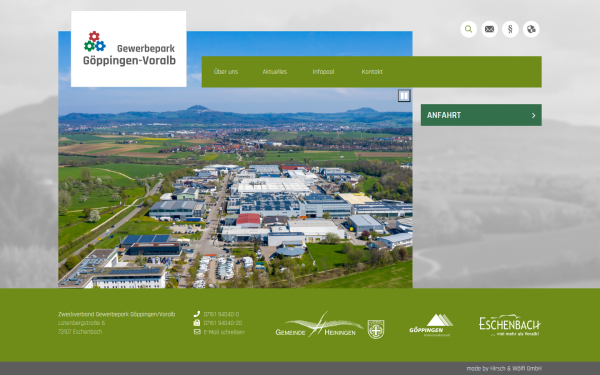Open the paragraph-sign legal notice icon
Viewport: 600px width, 375px height.
(510, 29)
